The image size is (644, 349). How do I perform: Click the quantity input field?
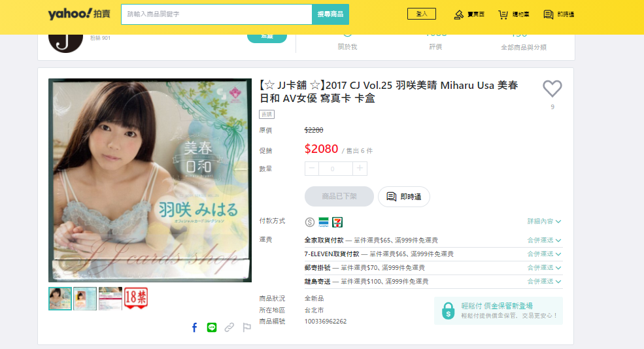(335, 169)
